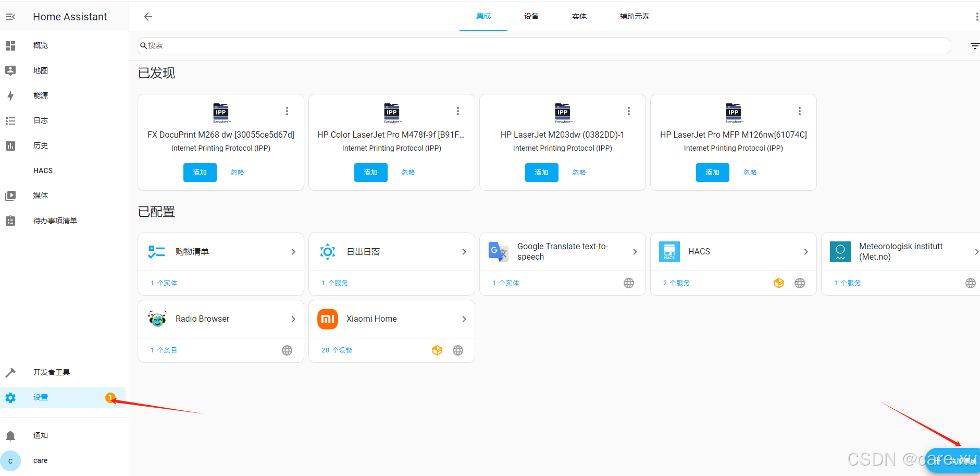Screen dimensions: 980x476
Task: Go back using the arrow
Action: [148, 17]
